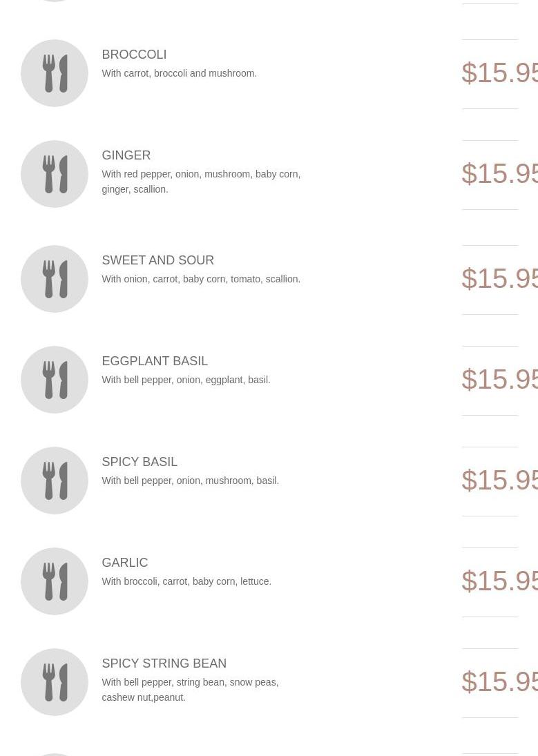Screen dimensions: 538x756
Task: Click the Sweet and Sour price
Action: click(499, 279)
